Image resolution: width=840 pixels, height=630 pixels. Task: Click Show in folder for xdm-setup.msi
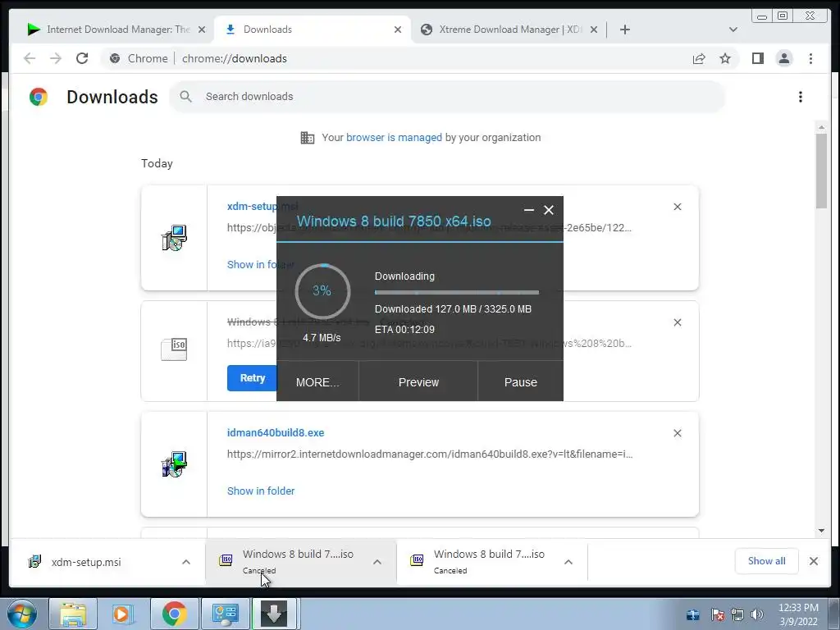260,265
